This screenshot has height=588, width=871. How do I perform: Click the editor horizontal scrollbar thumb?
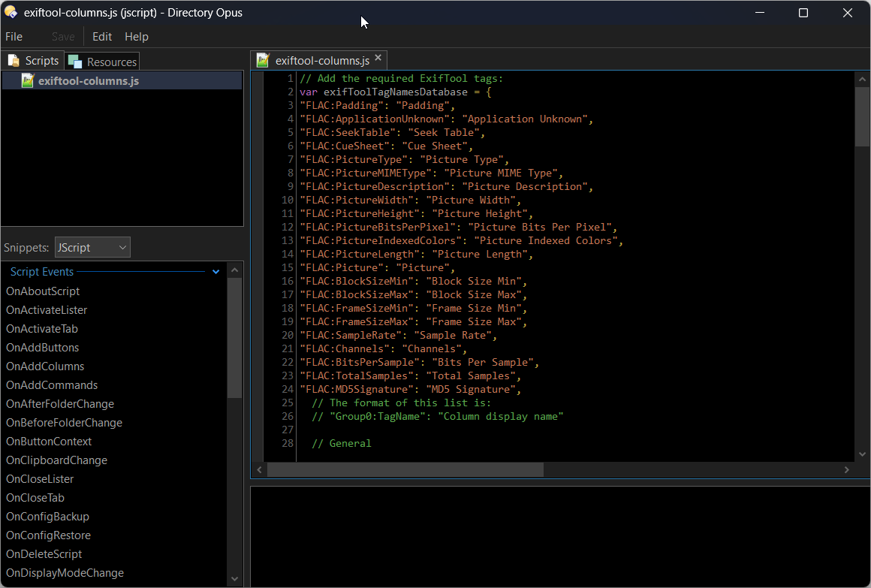coord(405,469)
